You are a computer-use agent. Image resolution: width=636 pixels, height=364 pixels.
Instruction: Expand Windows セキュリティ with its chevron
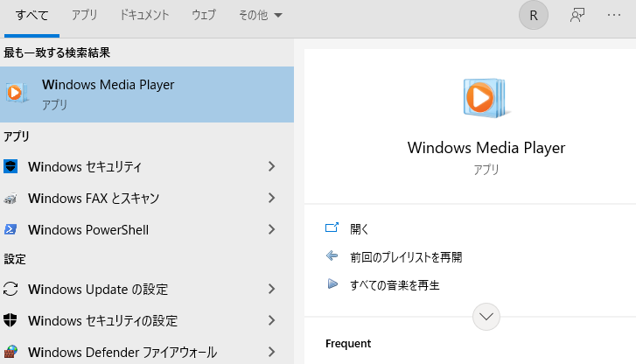[x=272, y=166]
